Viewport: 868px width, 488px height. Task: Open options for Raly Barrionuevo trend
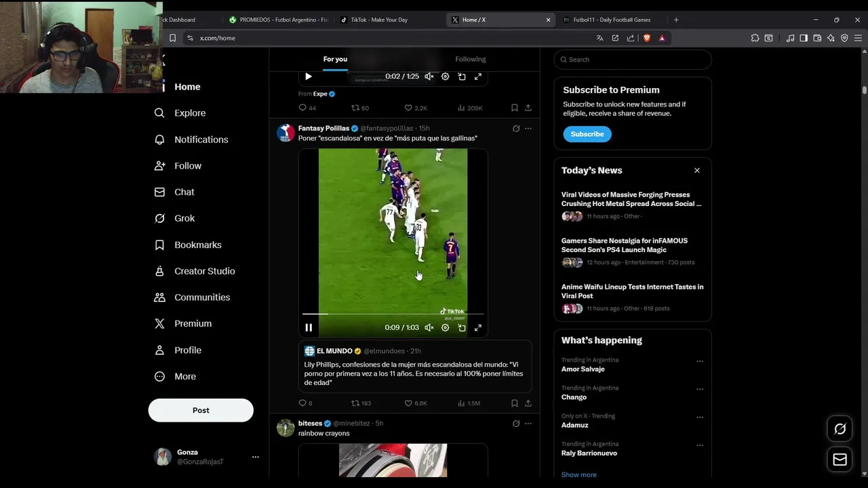(x=700, y=445)
